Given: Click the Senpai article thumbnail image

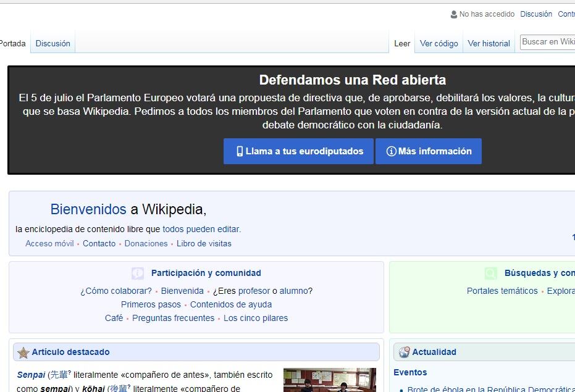Looking at the screenshot, I should 329,380.
